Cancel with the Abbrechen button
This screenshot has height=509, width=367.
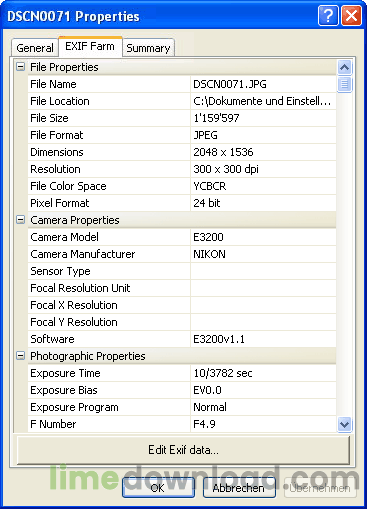click(239, 488)
